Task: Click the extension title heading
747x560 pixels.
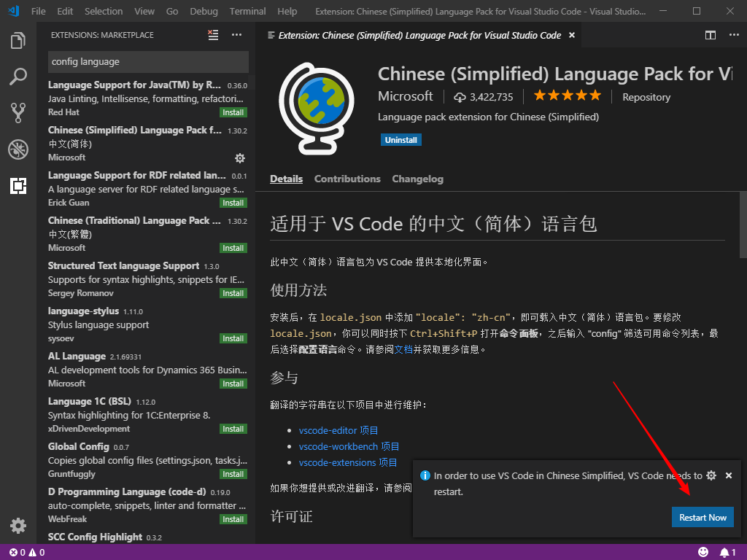Action: coord(554,74)
